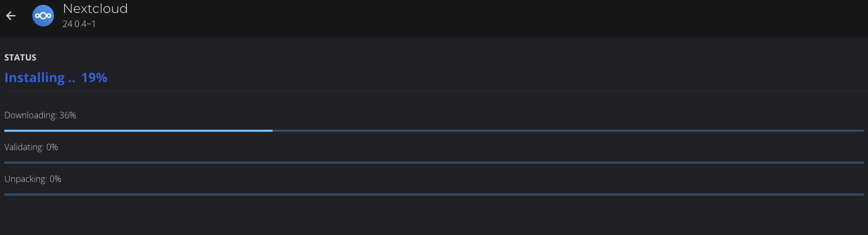This screenshot has width=868, height=235.
Task: Click the Nextcloud app title
Action: 95,9
